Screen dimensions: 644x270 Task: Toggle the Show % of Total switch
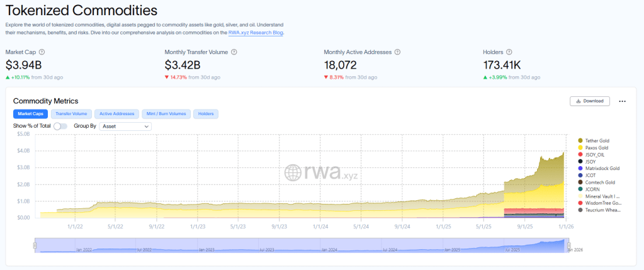pyautogui.click(x=60, y=126)
